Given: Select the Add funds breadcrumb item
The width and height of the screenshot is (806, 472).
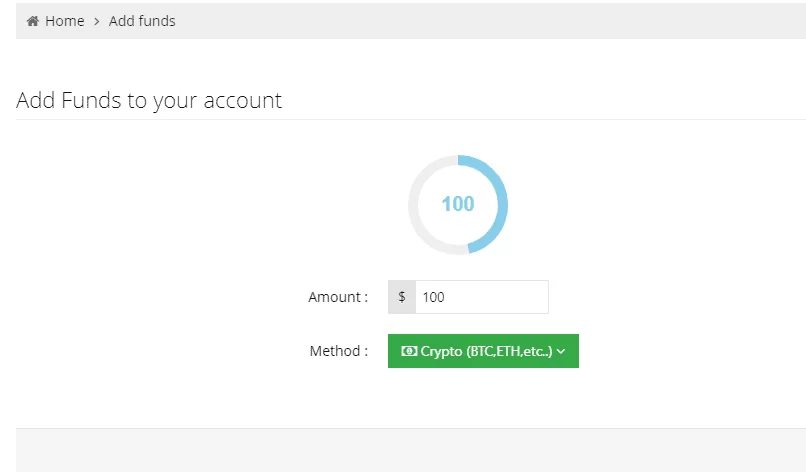Looking at the screenshot, I should (142, 21).
